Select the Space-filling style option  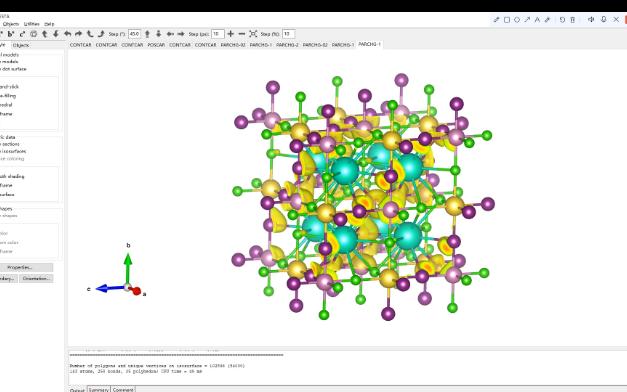pos(8,96)
